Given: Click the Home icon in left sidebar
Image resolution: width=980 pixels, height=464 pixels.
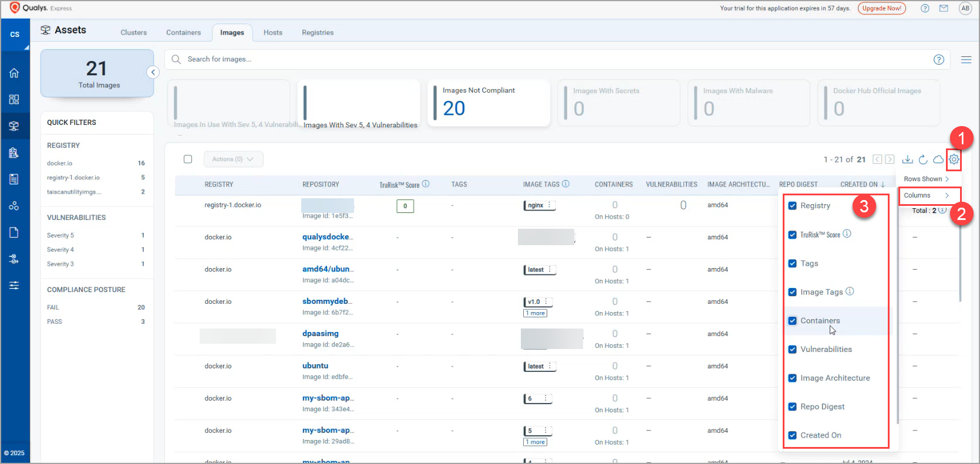Looking at the screenshot, I should (x=14, y=73).
